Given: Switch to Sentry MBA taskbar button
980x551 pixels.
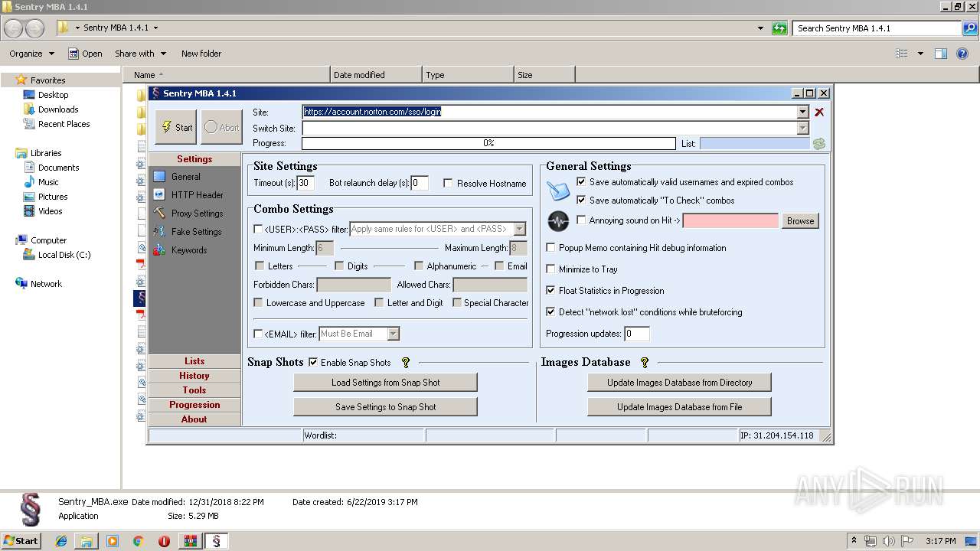Looking at the screenshot, I should (x=217, y=541).
